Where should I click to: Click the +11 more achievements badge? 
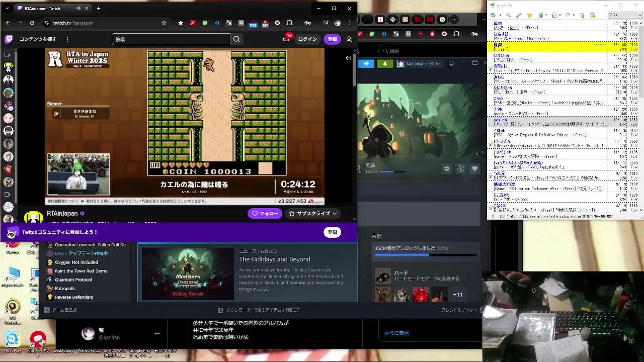458,295
